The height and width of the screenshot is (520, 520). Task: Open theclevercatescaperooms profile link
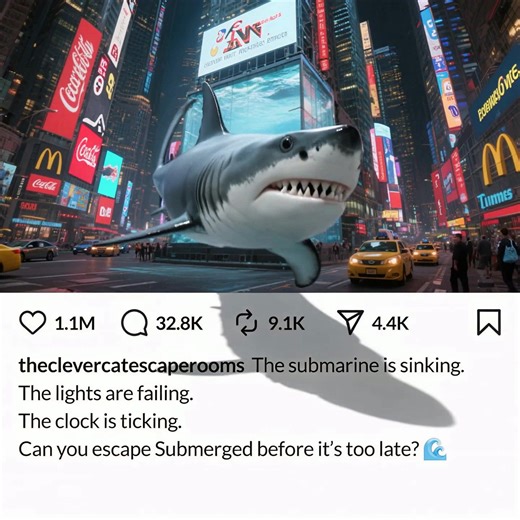click(x=132, y=366)
